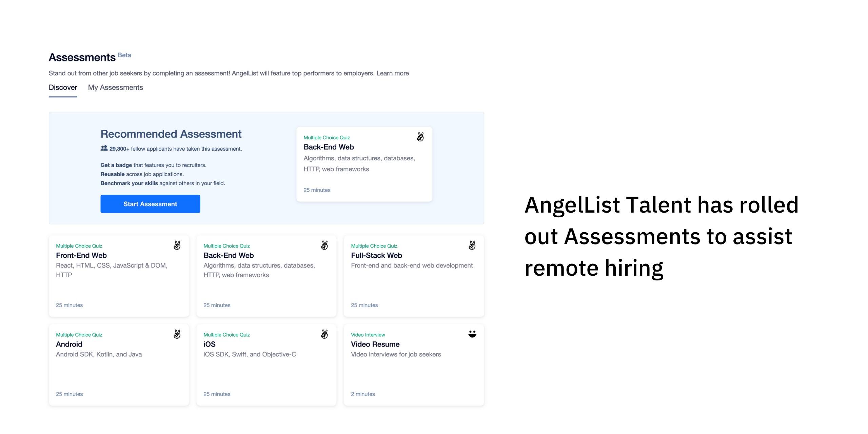Click '29,300+ fellow applicants' text
The height and width of the screenshot is (434, 868).
(x=176, y=149)
